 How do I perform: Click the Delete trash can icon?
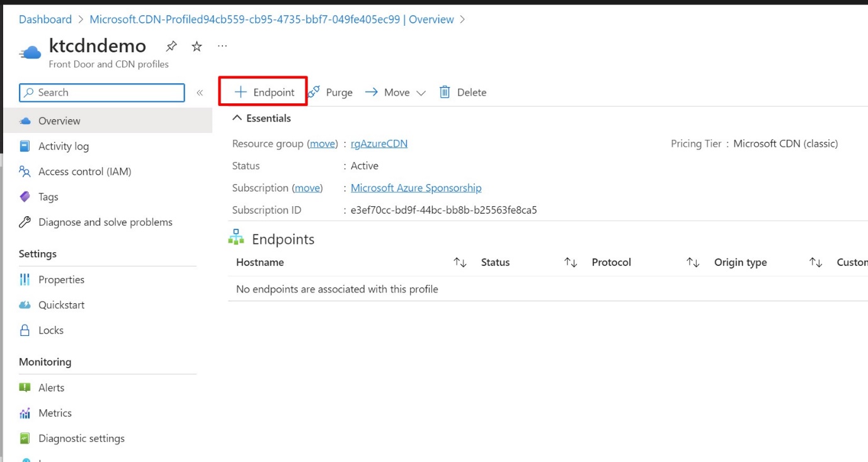[x=445, y=92]
